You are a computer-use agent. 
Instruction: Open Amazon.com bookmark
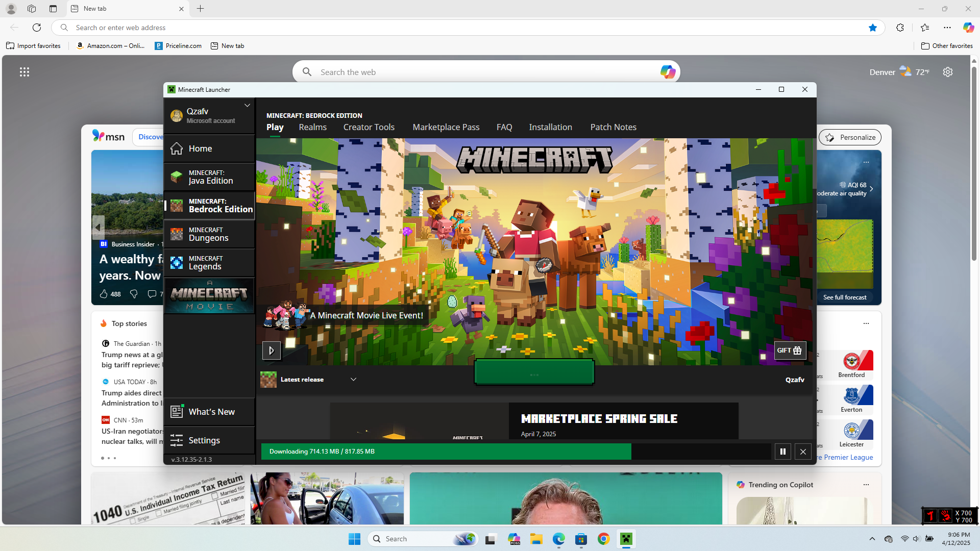[x=110, y=46]
